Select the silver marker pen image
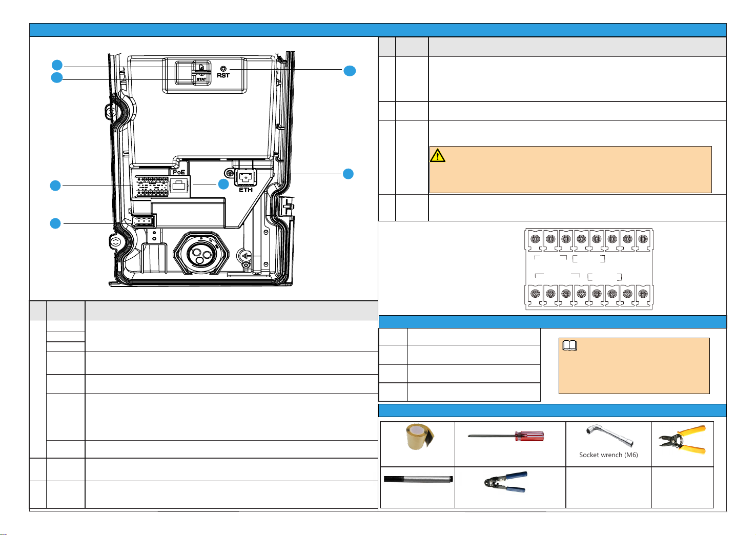 pyautogui.click(x=418, y=479)
